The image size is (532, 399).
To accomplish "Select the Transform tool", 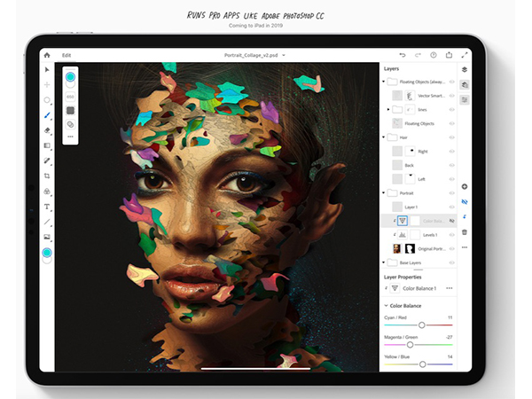I will [47, 85].
